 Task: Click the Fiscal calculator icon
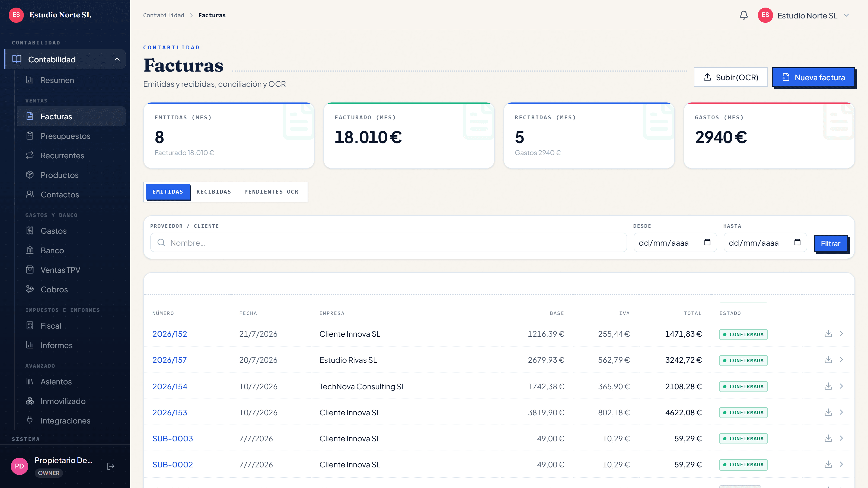[30, 326]
